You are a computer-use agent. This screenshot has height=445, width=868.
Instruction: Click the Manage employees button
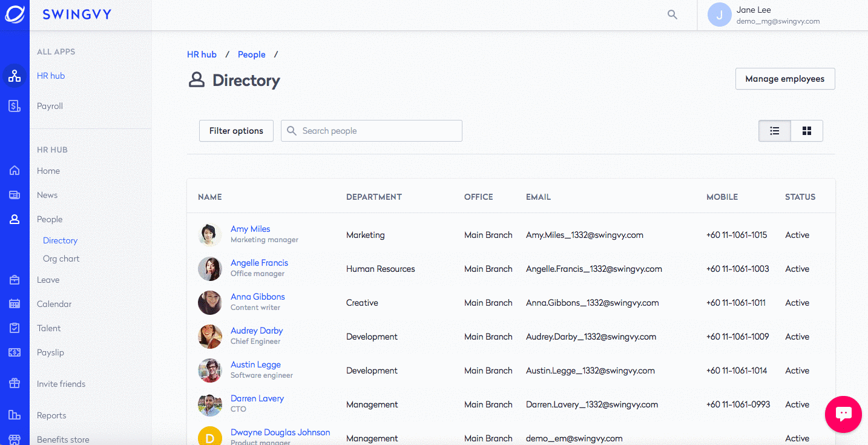coord(785,79)
